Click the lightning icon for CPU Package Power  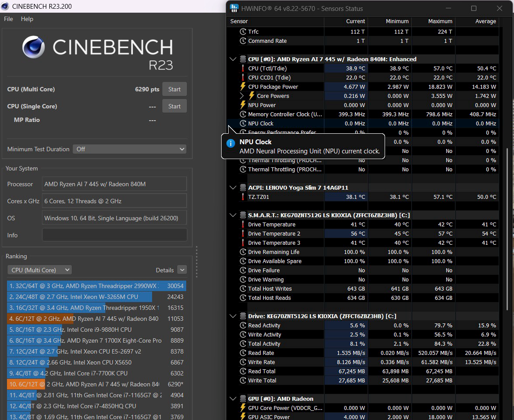243,87
